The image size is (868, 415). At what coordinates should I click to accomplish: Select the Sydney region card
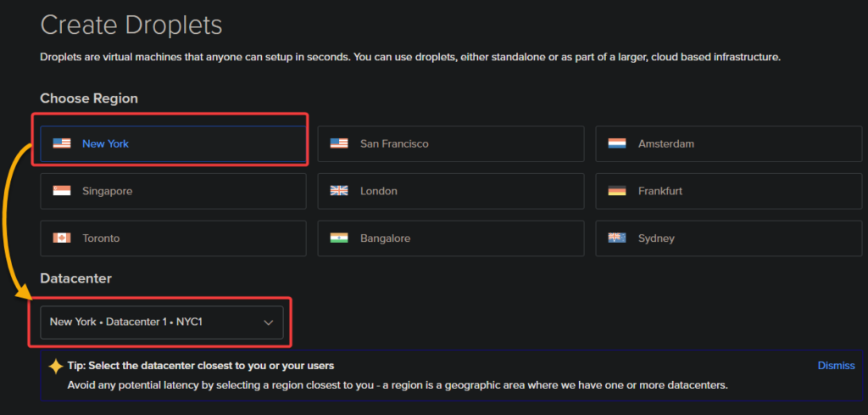(x=728, y=238)
